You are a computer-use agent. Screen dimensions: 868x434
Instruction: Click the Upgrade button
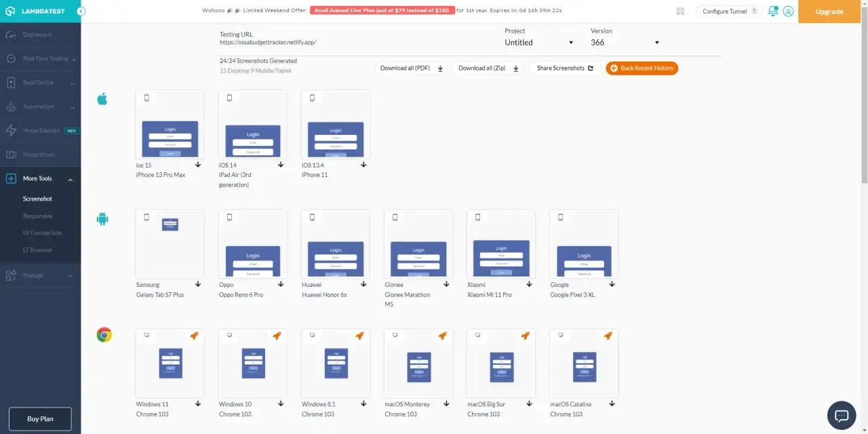tap(829, 12)
